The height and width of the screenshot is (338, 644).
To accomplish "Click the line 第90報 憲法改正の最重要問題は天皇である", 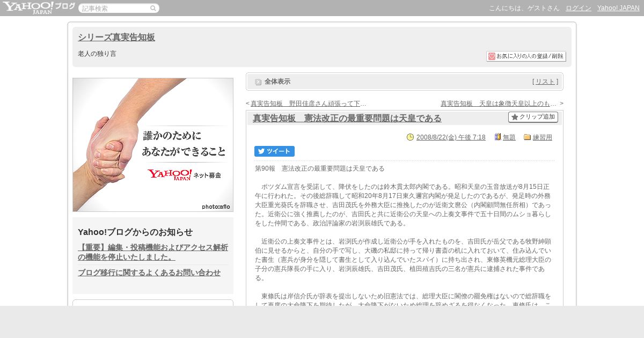I will [x=320, y=168].
